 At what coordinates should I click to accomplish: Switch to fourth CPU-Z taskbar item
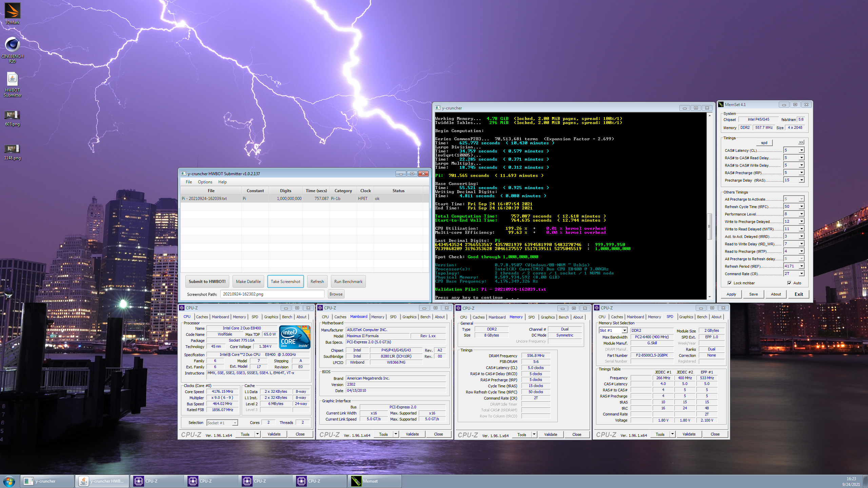pos(320,481)
